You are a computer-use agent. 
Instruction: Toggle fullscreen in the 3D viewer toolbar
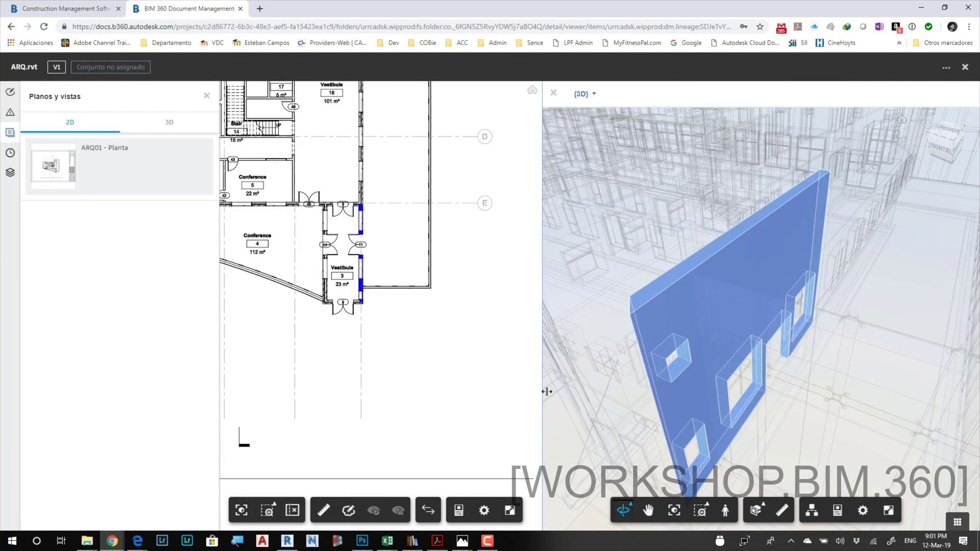pyautogui.click(x=889, y=510)
